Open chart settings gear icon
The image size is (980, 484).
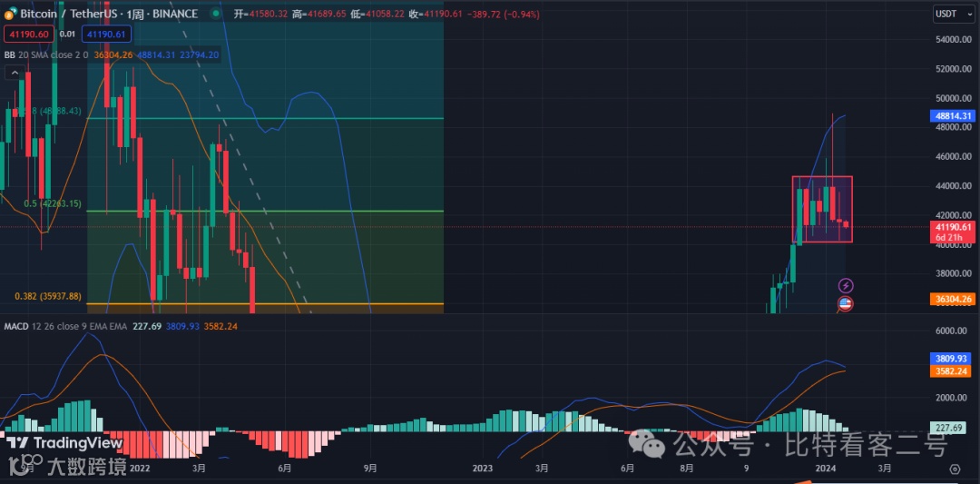pyautogui.click(x=955, y=469)
